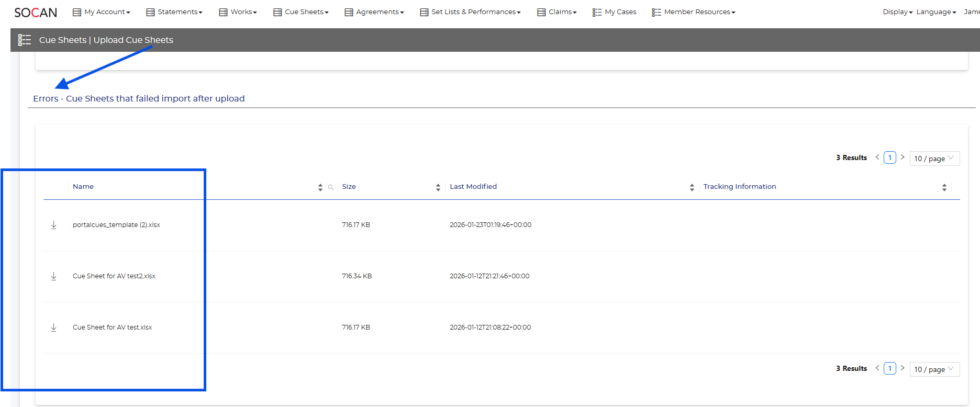Sort table by Size column
Image resolution: width=980 pixels, height=407 pixels.
438,187
